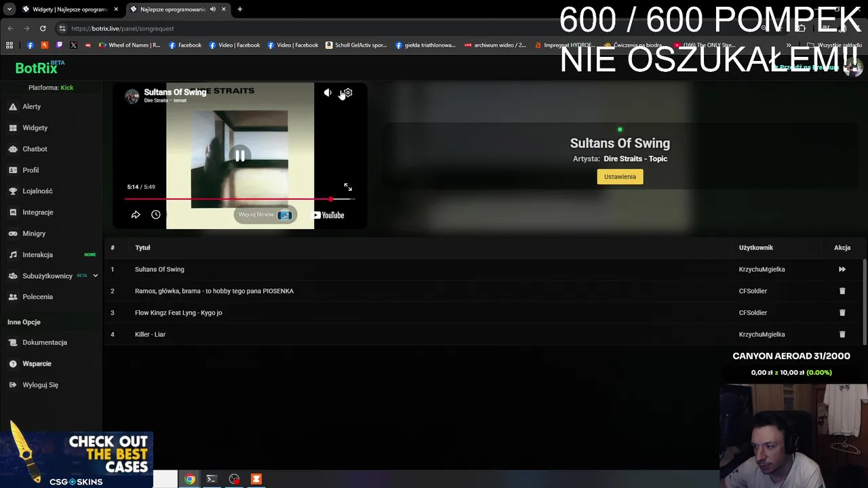Click the Wsparcie question mark icon
Image resolution: width=868 pixels, height=488 pixels.
pyautogui.click(x=13, y=364)
